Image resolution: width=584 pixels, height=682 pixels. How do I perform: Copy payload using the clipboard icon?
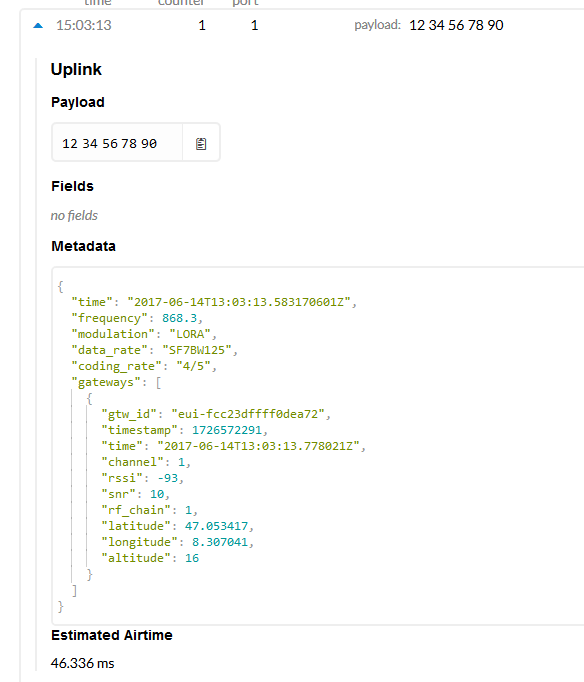[201, 144]
